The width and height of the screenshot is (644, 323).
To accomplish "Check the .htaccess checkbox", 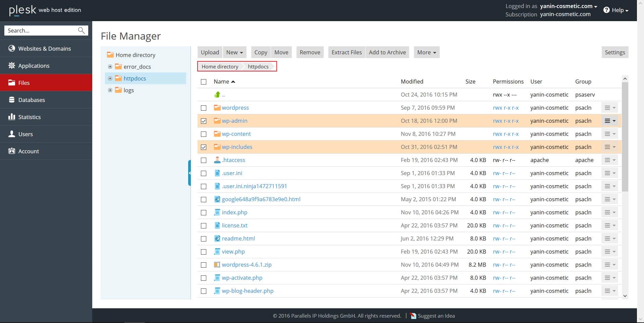I will [204, 160].
